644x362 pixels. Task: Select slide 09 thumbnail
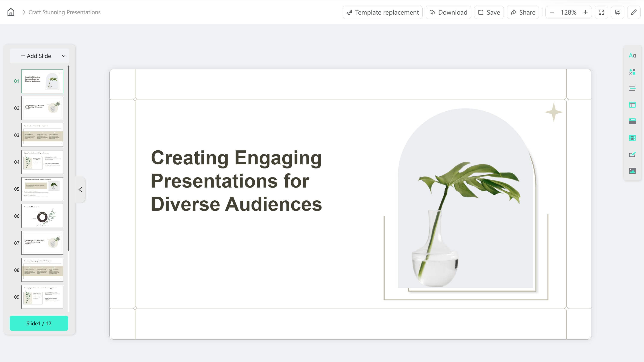(x=42, y=297)
